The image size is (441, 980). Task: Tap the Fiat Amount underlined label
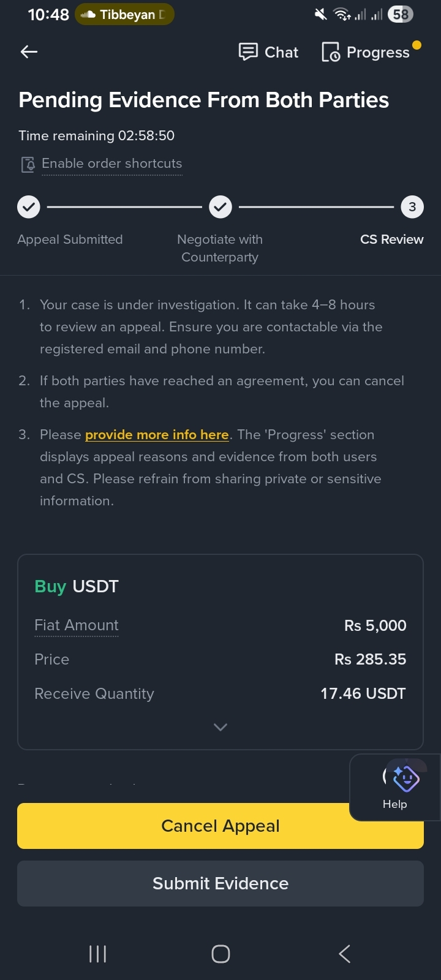pyautogui.click(x=77, y=625)
